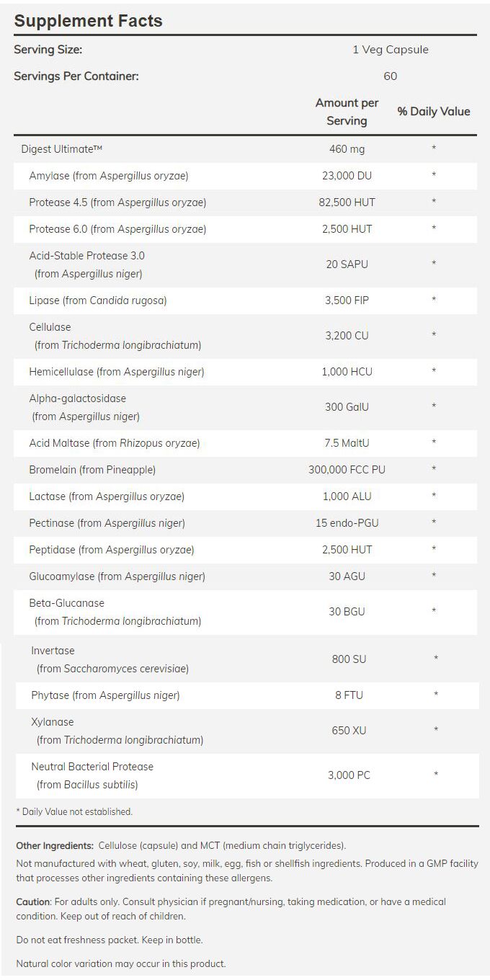Click the 1 Veg Capsule value

390,50
